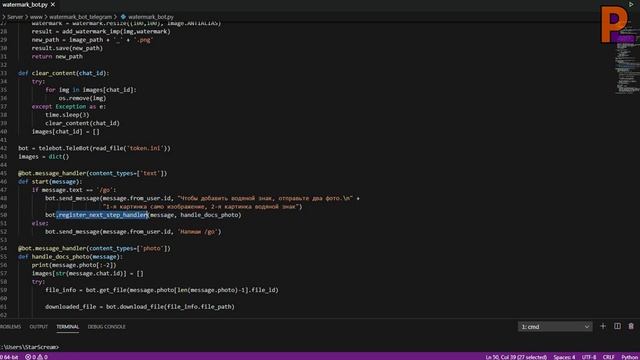The width and height of the screenshot is (640, 360).
Task: Click the www breadcrumb segment
Action: (x=36, y=17)
